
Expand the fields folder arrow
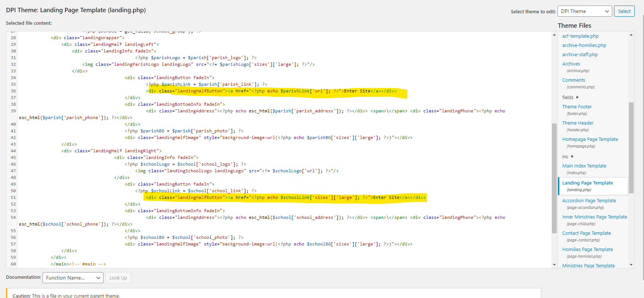(x=577, y=98)
